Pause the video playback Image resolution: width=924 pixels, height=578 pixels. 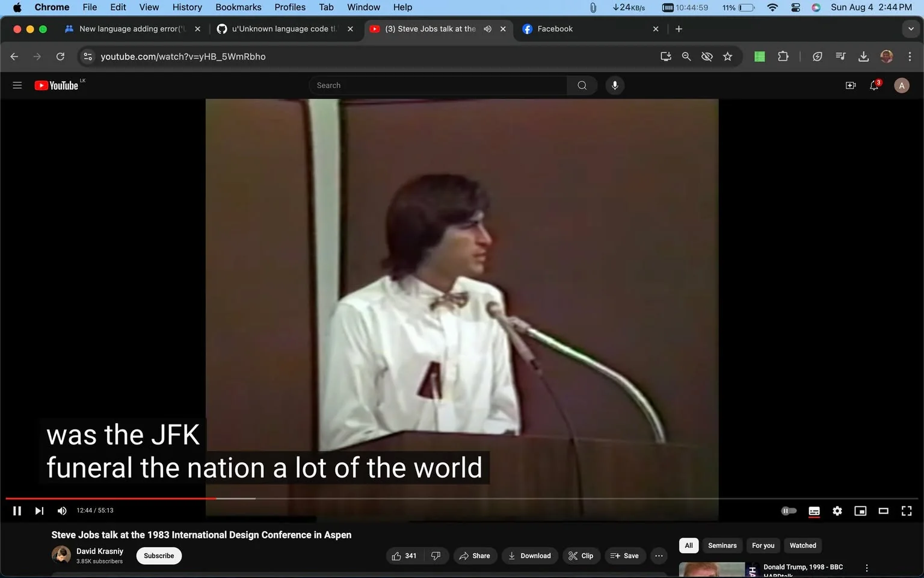click(17, 511)
